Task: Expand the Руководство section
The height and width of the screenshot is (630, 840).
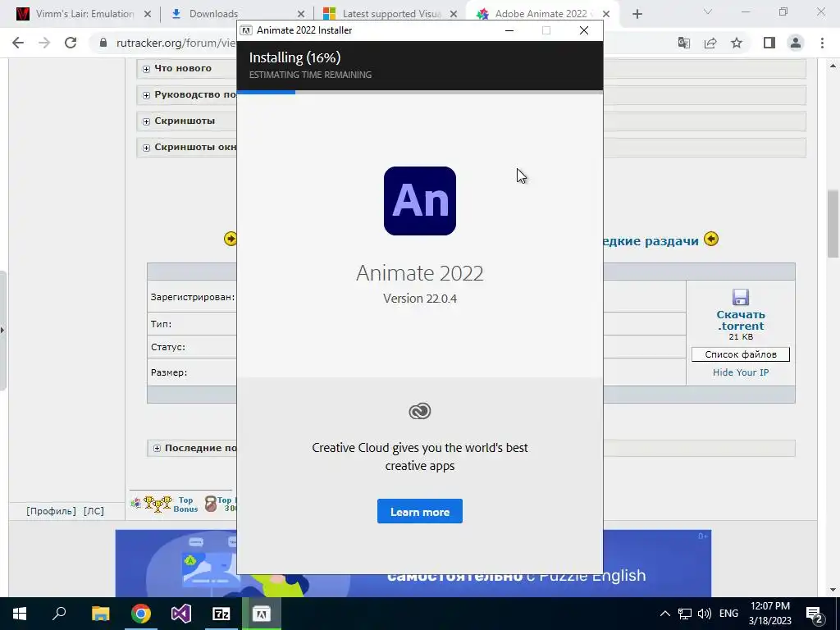Action: pyautogui.click(x=146, y=95)
